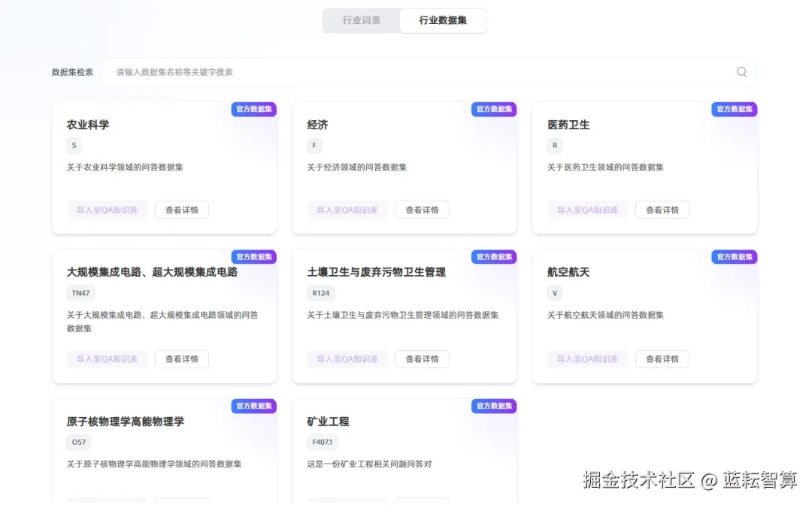Click 导入至QA知识库 on 航空航天 card

tap(587, 358)
